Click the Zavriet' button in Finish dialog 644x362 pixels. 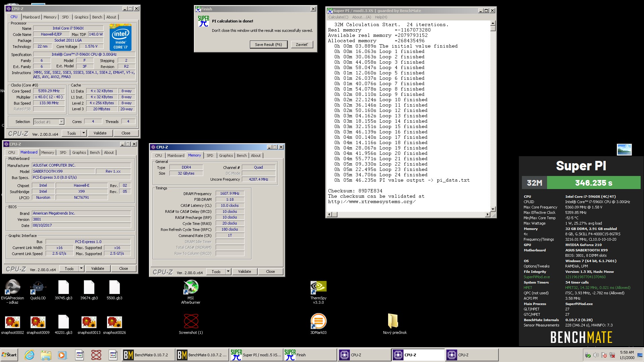point(302,45)
